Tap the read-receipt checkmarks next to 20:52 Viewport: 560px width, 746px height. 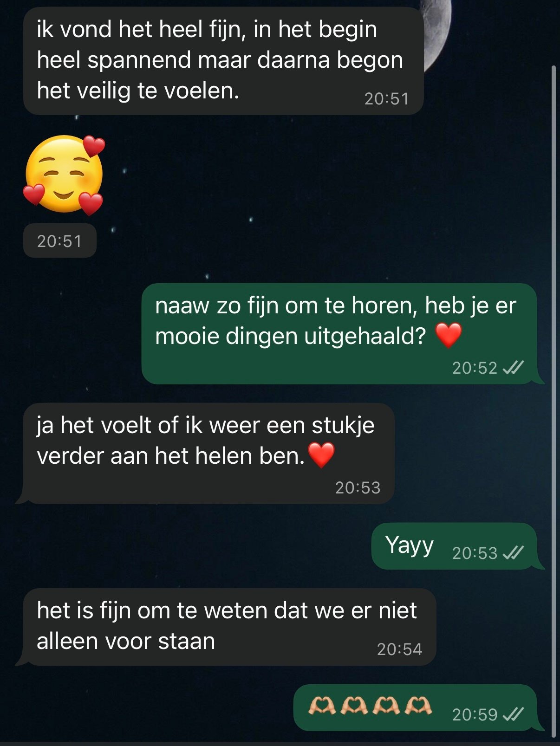(x=513, y=368)
